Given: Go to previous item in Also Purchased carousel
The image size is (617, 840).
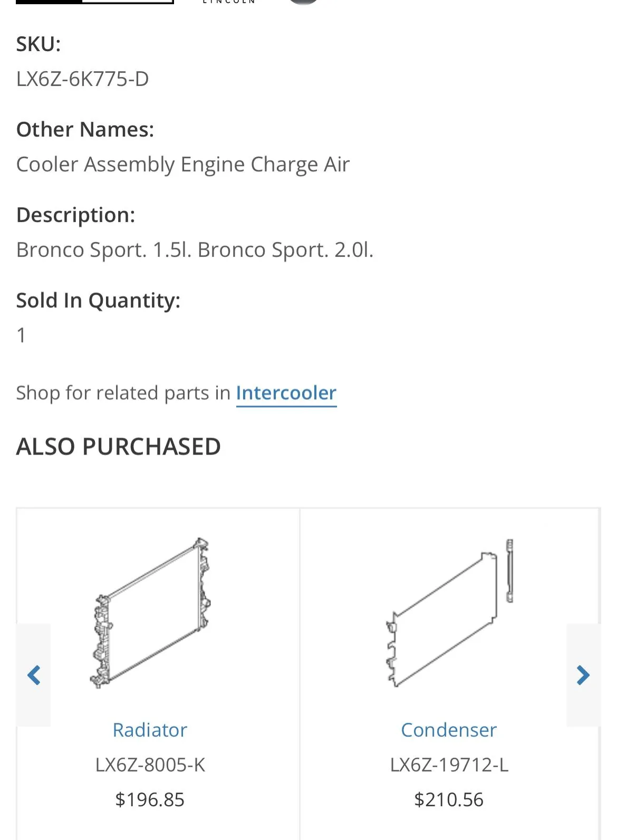Looking at the screenshot, I should point(34,675).
